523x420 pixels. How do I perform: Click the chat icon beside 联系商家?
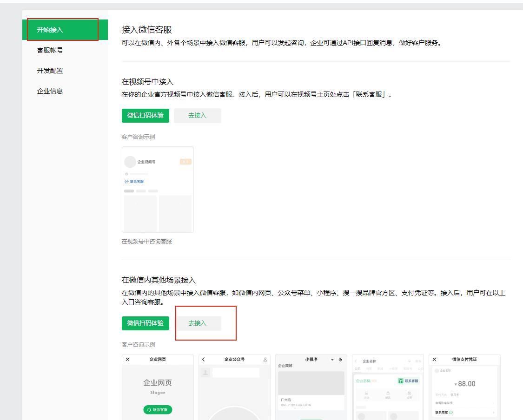(451, 412)
